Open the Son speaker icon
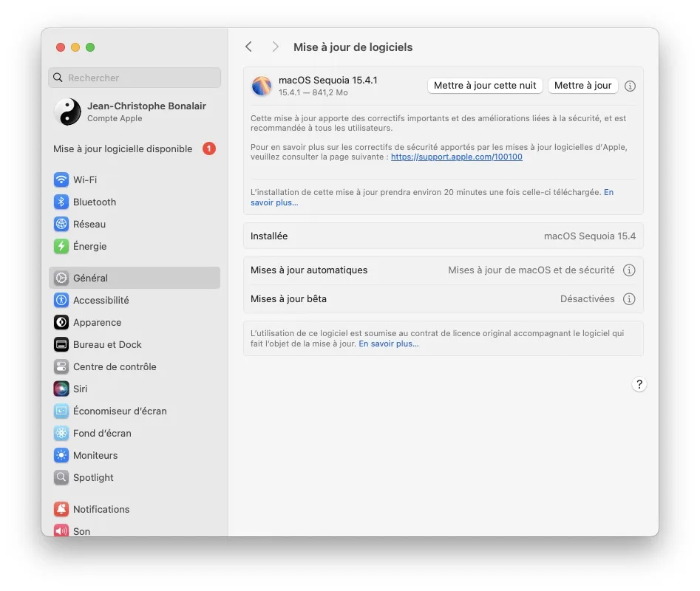 tap(61, 530)
